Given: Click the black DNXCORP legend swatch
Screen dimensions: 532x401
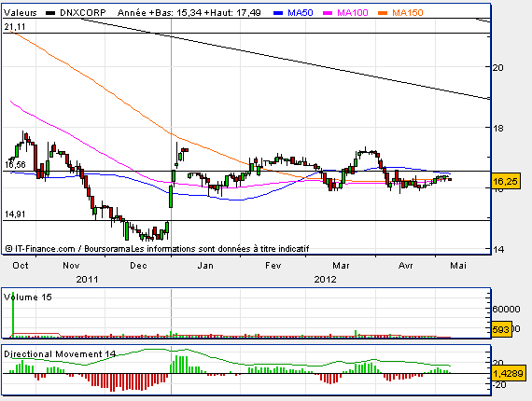Looking at the screenshot, I should tap(50, 13).
